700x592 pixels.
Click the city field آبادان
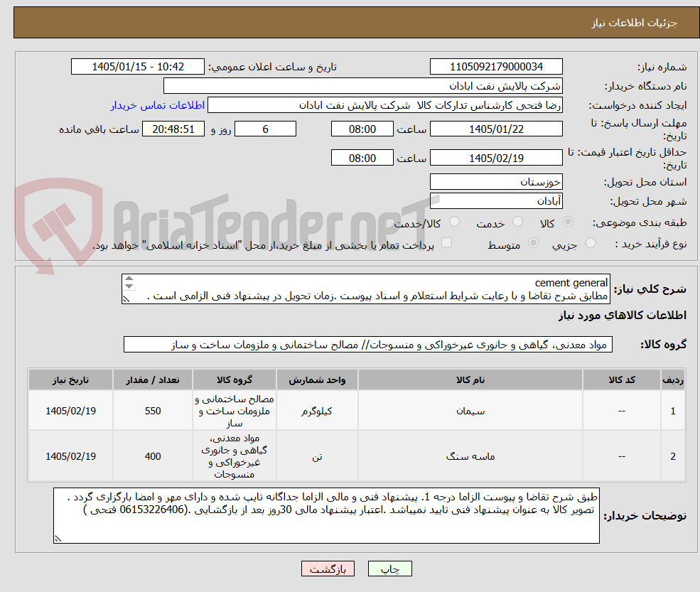(496, 201)
